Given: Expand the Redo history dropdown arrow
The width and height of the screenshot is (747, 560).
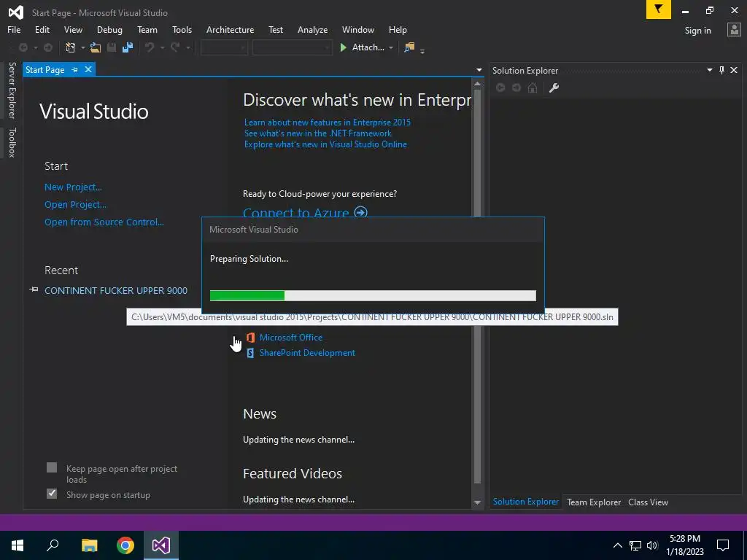Looking at the screenshot, I should (187, 47).
